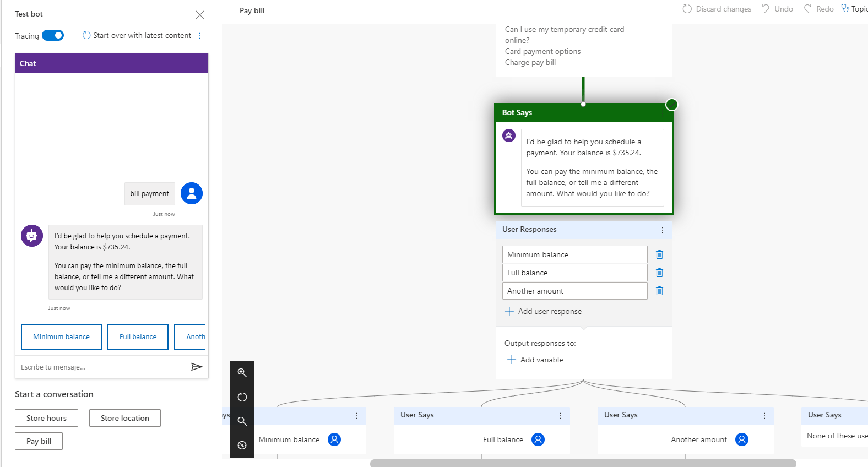The height and width of the screenshot is (467, 868).
Task: Open the test bot overflow options menu
Action: (200, 36)
